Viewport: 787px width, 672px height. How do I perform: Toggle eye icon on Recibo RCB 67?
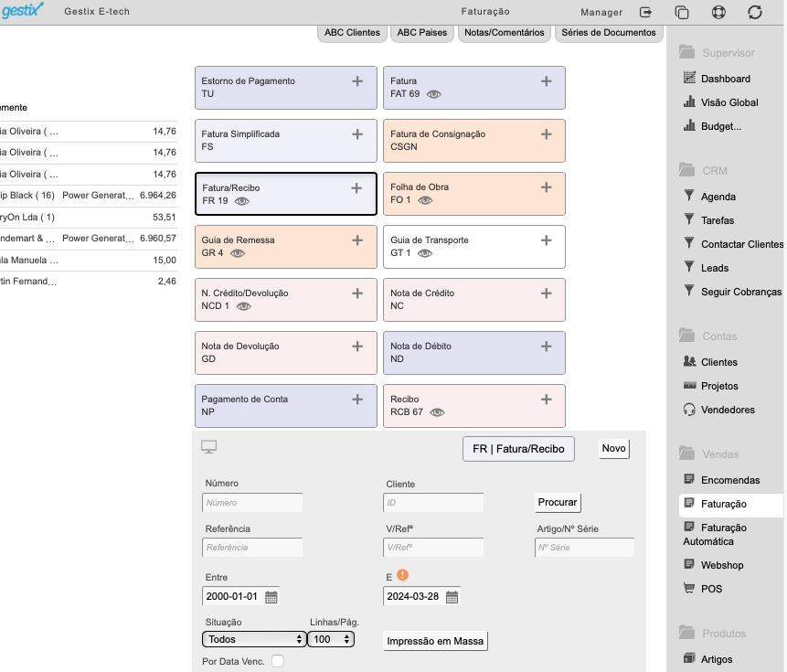pos(437,412)
